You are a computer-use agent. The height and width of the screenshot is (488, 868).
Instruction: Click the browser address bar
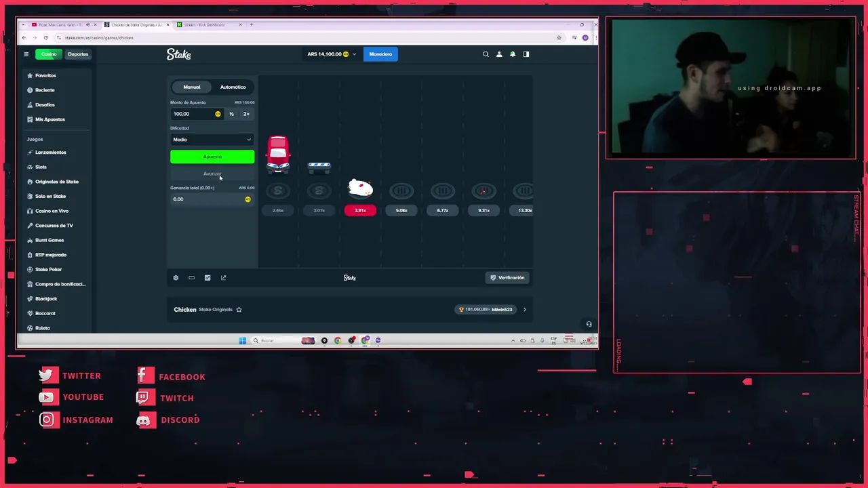coord(305,38)
